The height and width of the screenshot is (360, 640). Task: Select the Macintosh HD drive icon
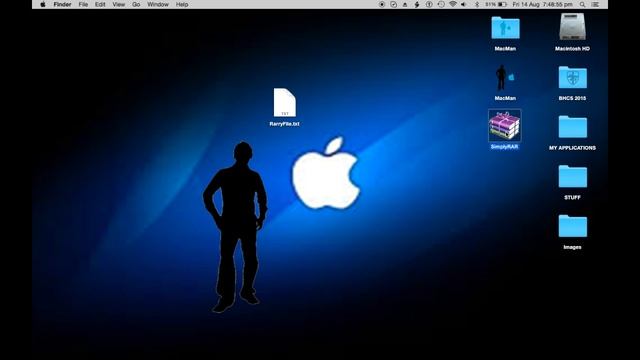pos(572,27)
